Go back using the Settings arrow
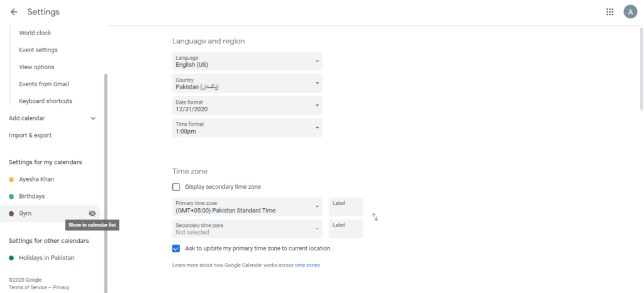This screenshot has height=293, width=644. tap(14, 12)
